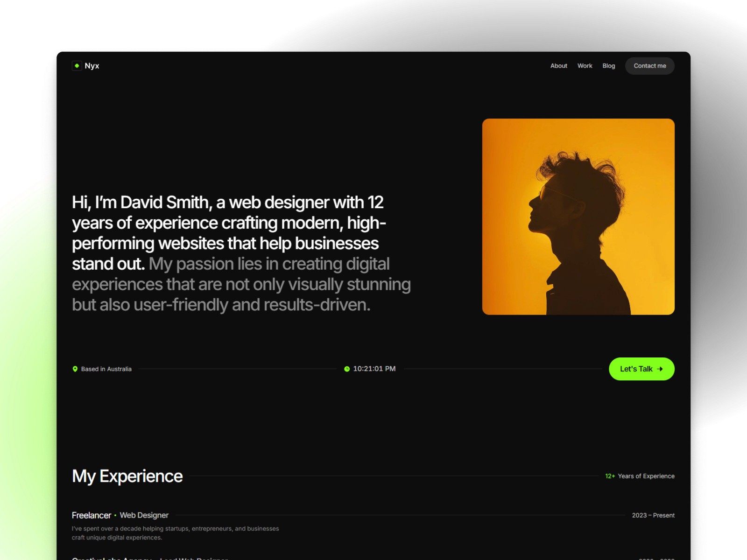Click the Nyx brand name
This screenshot has width=747, height=560.
[x=92, y=66]
